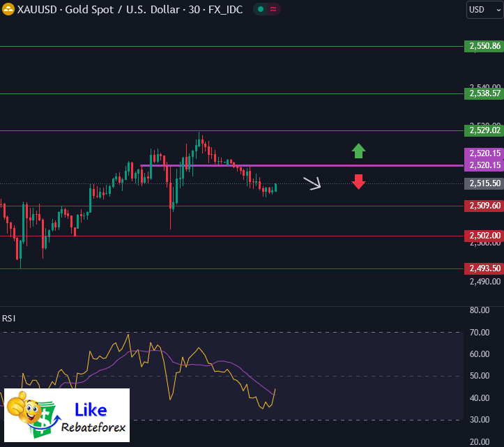The image size is (504, 447).
Task: Open the USD currency dropdown
Action: 485,10
